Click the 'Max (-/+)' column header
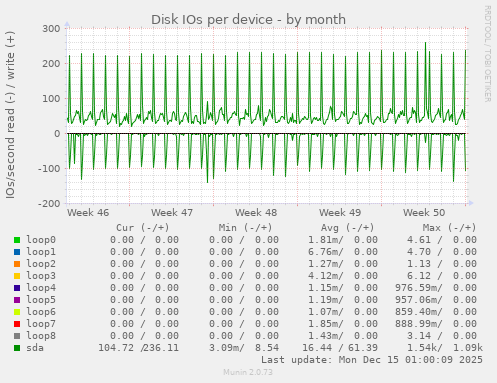This screenshot has height=383, width=497. [x=450, y=228]
